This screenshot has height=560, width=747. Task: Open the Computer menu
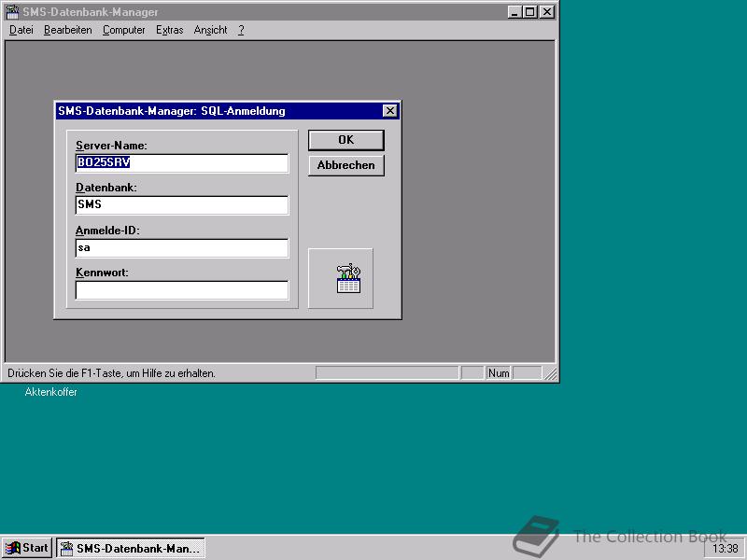click(124, 30)
